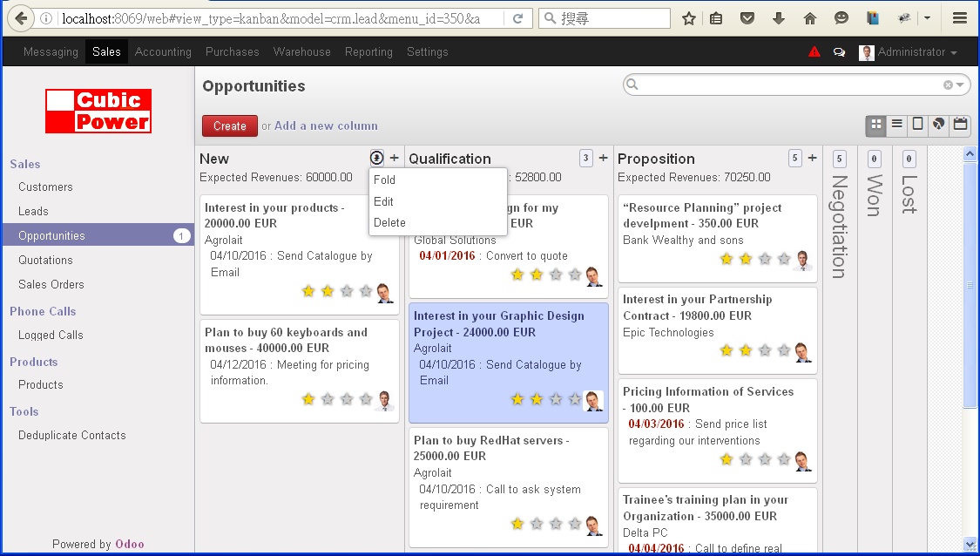Click the avatar on the keyboards and mouses card
Screen dimensions: 980x556
[x=385, y=400]
